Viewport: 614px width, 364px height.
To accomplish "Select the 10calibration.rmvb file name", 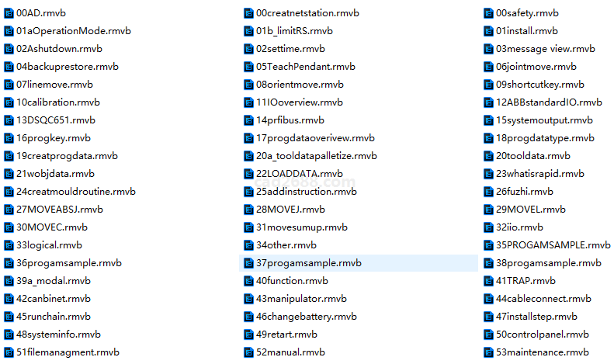I will coord(57,102).
